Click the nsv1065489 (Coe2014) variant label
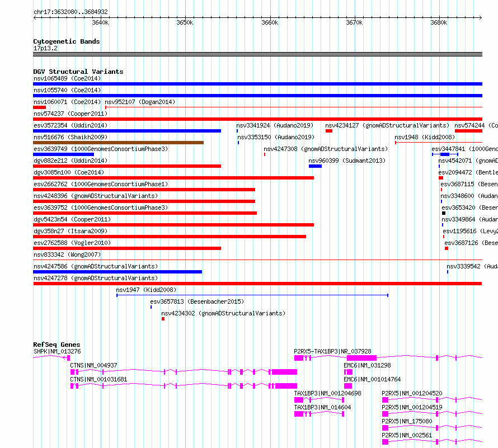 tap(67, 78)
